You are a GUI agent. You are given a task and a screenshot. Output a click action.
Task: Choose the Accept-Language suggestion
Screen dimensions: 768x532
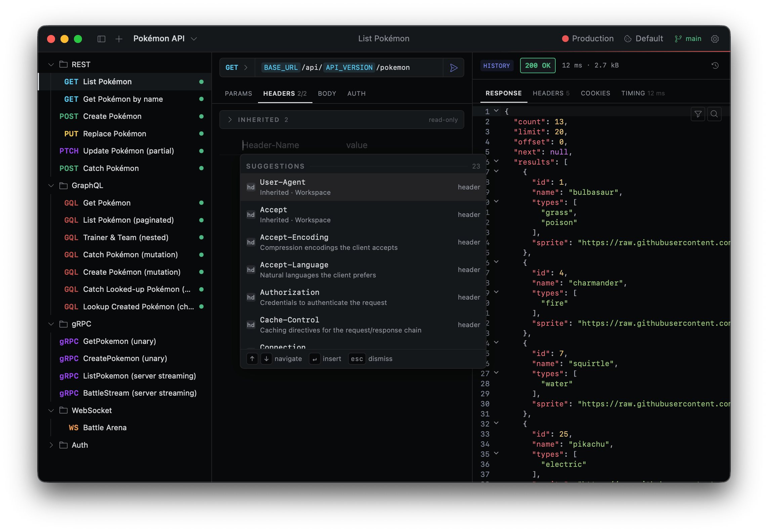(363, 270)
